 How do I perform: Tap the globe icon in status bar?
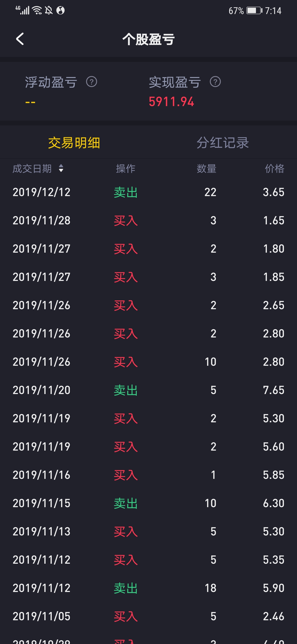(x=60, y=11)
